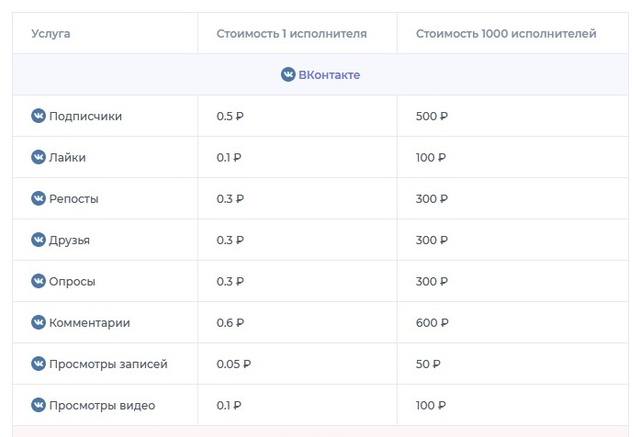This screenshot has width=640, height=437.
Task: Click the VK icon beside Репосты
Action: tap(38, 199)
